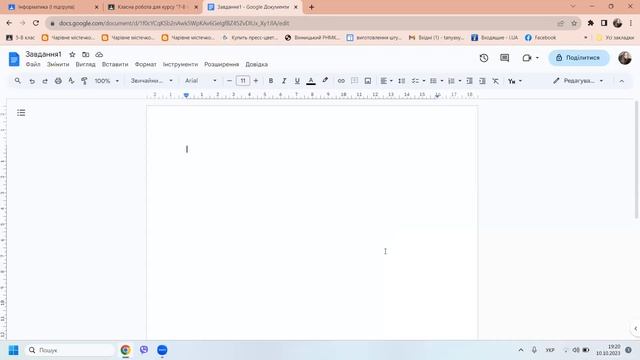Open line spacing options
This screenshot has height=360, width=640.
click(402, 81)
